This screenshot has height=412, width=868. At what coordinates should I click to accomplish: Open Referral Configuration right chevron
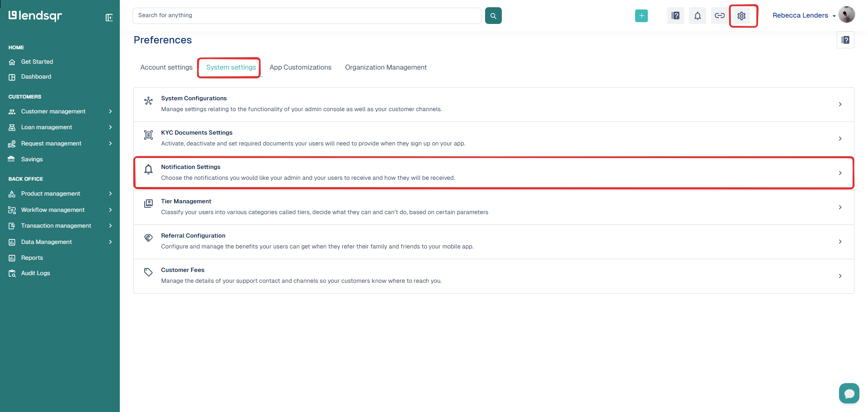coord(840,242)
